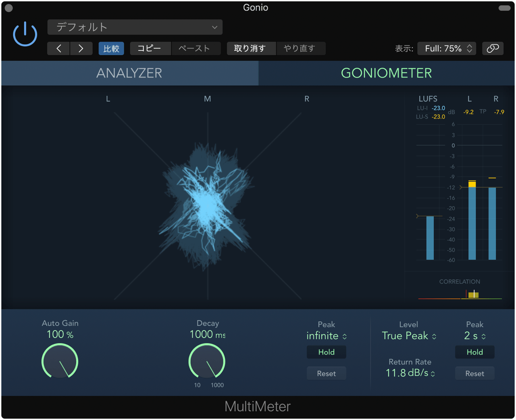Open the デフォルト preset dropdown

pos(135,27)
